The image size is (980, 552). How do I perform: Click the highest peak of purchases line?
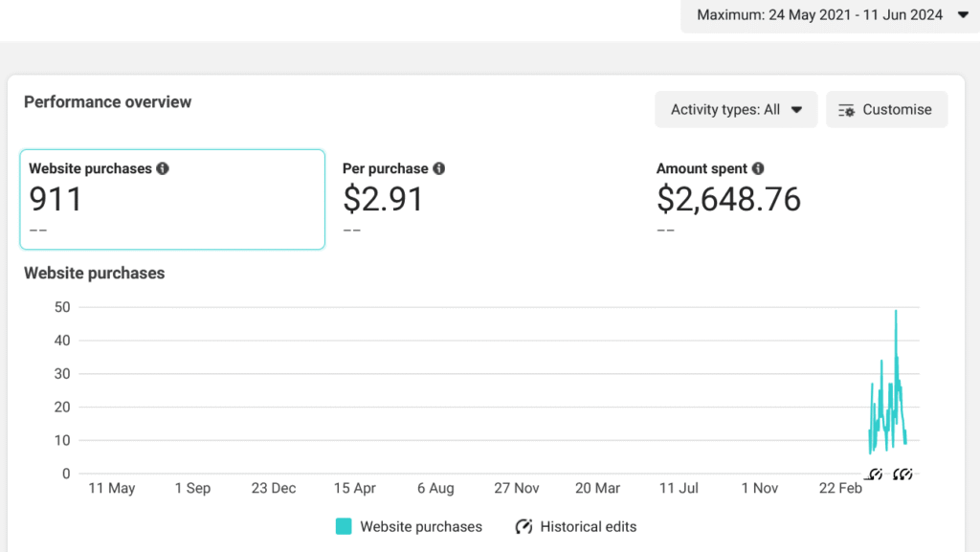tap(896, 311)
